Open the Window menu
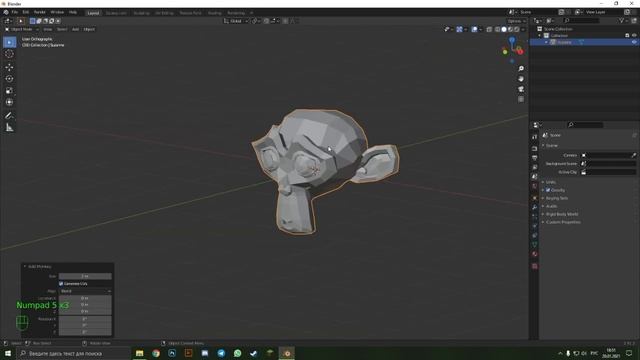 click(x=57, y=13)
